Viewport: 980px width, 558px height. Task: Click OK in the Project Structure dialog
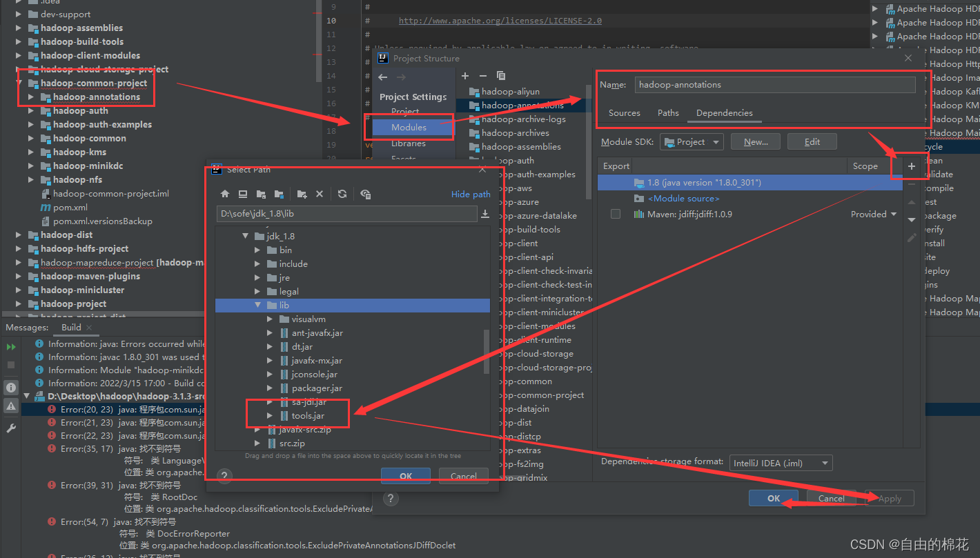tap(774, 498)
